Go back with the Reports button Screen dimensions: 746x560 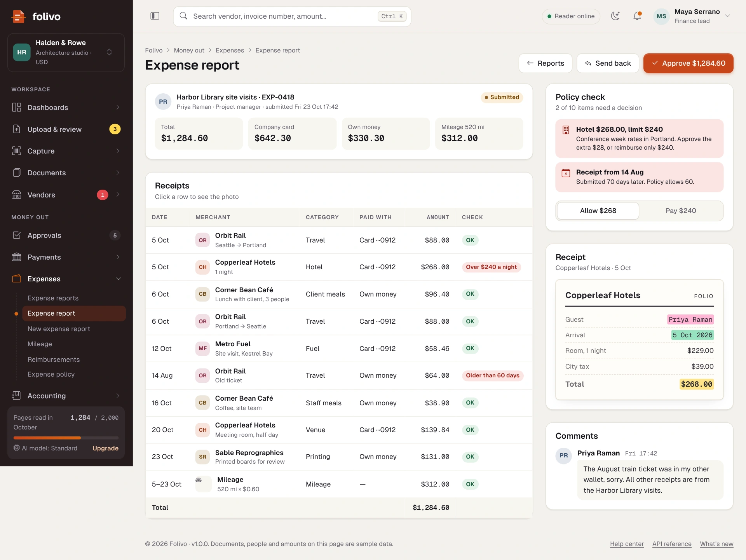coord(545,63)
